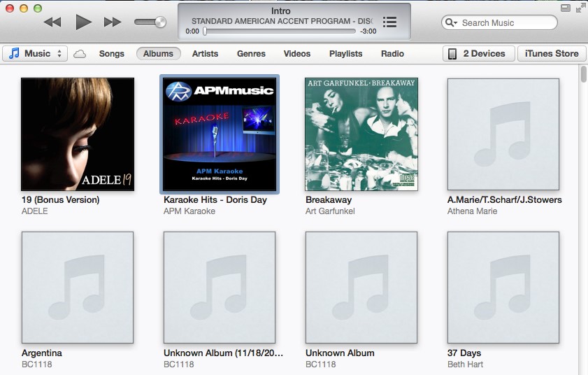Open the Up Next list icon
The height and width of the screenshot is (375, 588).
click(x=389, y=22)
